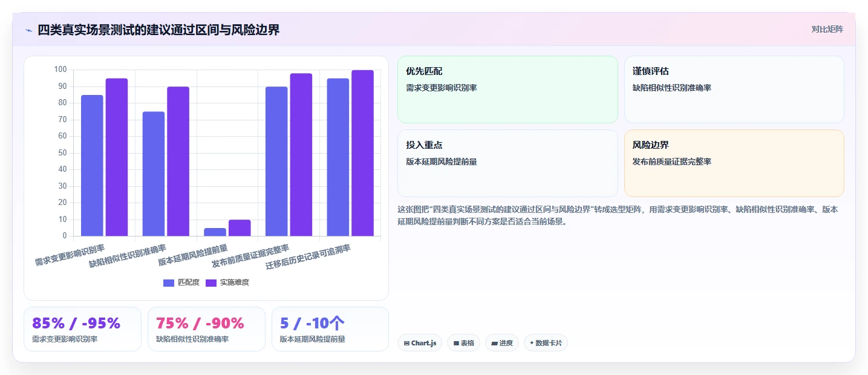This screenshot has width=868, height=375.
Task: Click the 发布前质量证据完整率 x-axis label
Action: click(250, 257)
